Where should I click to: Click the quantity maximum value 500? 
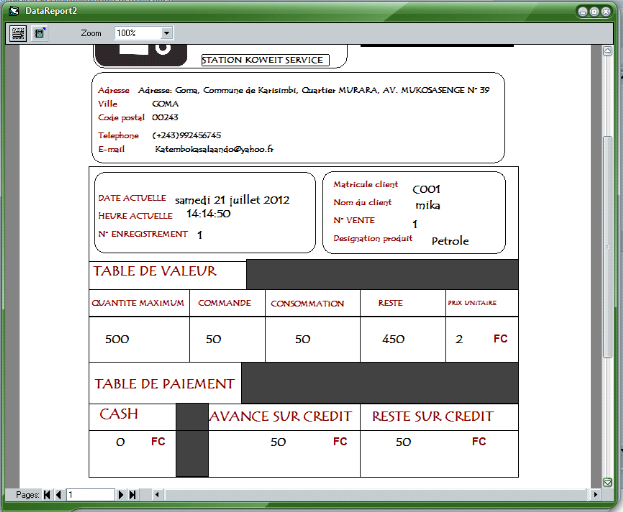pyautogui.click(x=117, y=339)
